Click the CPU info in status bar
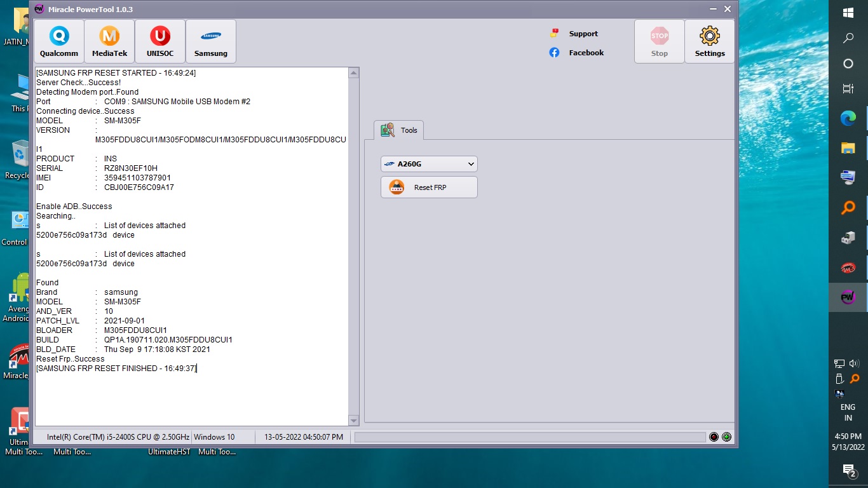 [118, 437]
